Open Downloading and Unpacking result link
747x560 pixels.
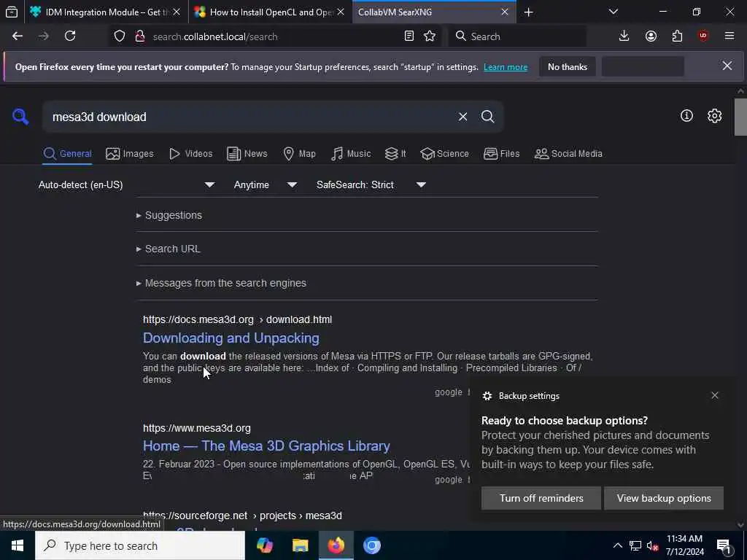point(231,338)
